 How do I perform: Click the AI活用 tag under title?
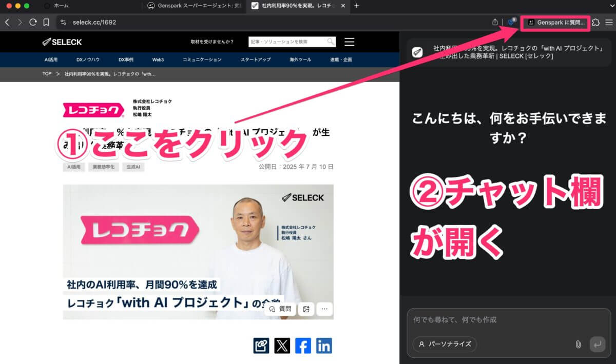coord(74,167)
